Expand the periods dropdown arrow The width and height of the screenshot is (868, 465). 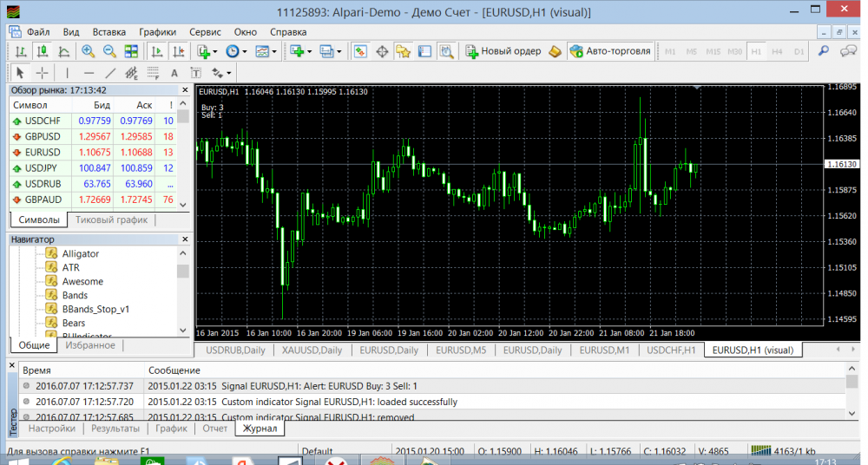pos(244,51)
